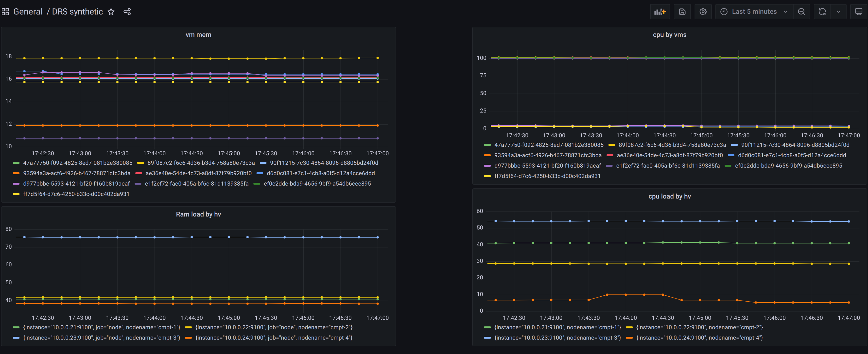868x354 pixels.
Task: Cycle view mode with monitor icon
Action: 859,12
